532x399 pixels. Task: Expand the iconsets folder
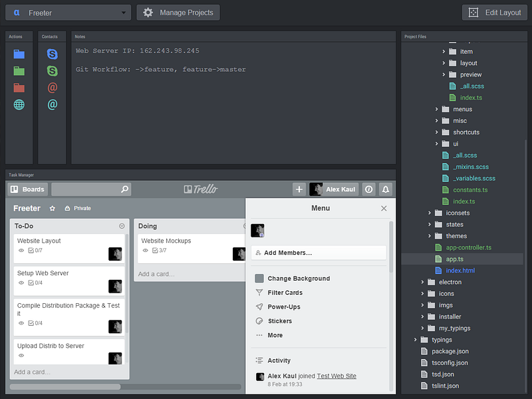[430, 213]
